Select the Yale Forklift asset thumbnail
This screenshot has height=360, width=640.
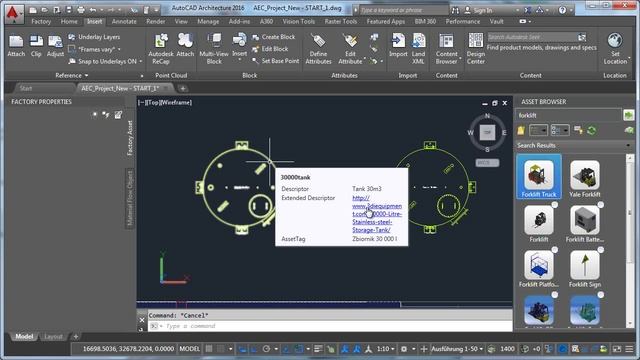pos(585,177)
